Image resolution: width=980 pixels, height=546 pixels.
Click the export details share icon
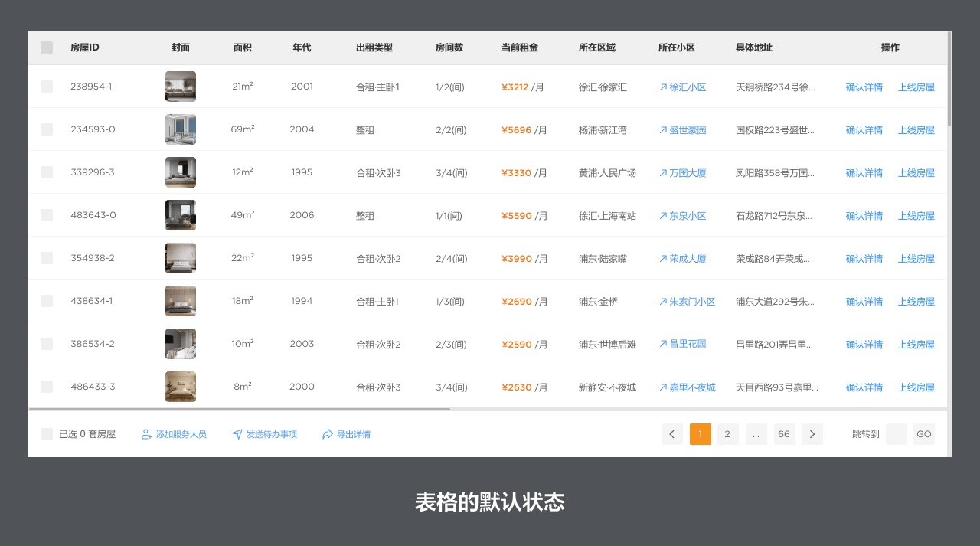coord(328,434)
